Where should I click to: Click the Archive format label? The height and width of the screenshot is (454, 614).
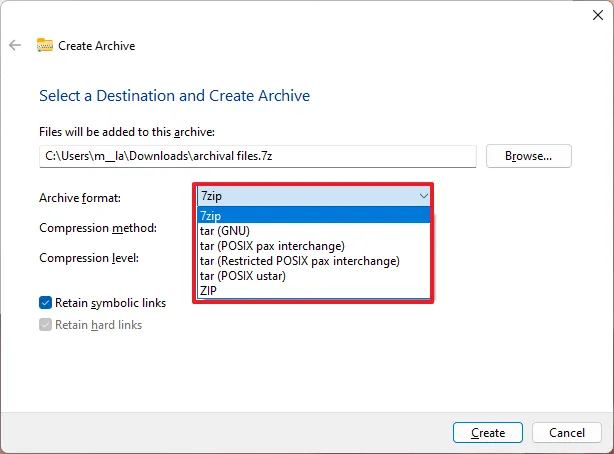coord(80,198)
